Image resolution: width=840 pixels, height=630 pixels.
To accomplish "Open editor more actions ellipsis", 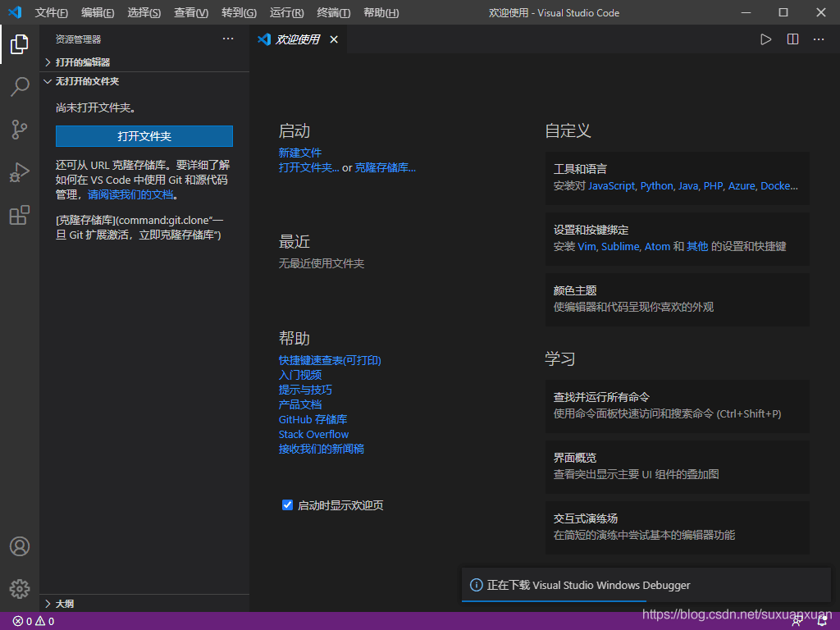I will pyautogui.click(x=819, y=39).
